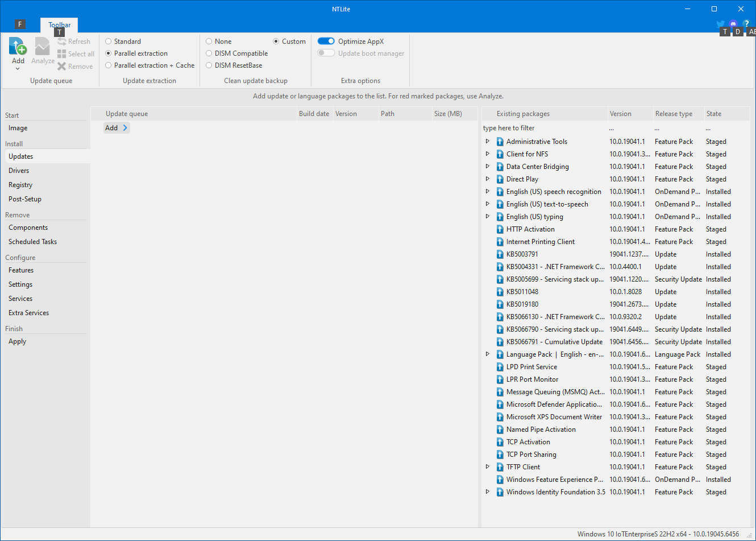
Task: Click the package icon beside KB5066791 Cumulative Update
Action: [500, 342]
